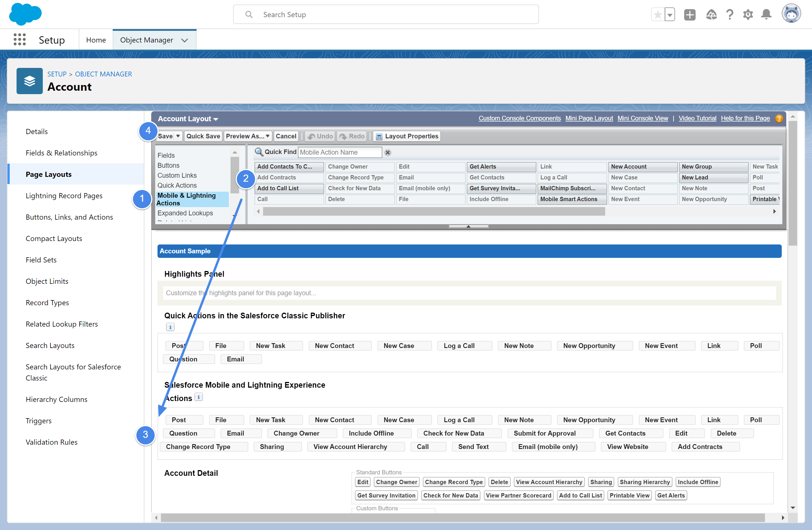
Task: Click the orange help icon in layout header
Action: click(779, 118)
